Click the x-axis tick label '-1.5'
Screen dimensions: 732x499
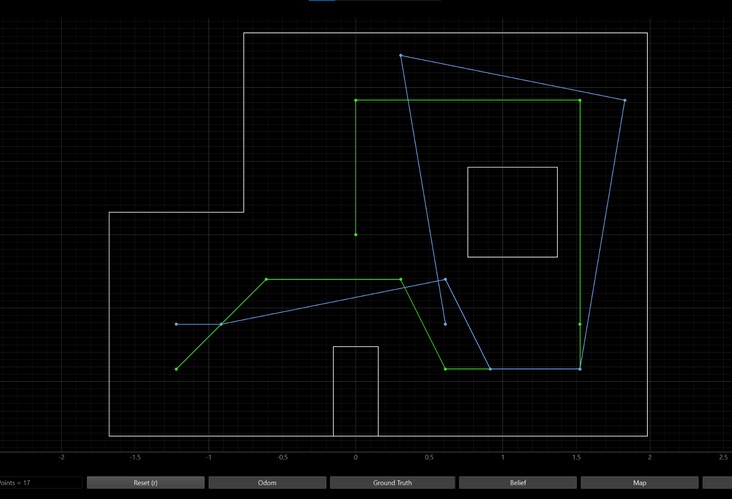135,457
